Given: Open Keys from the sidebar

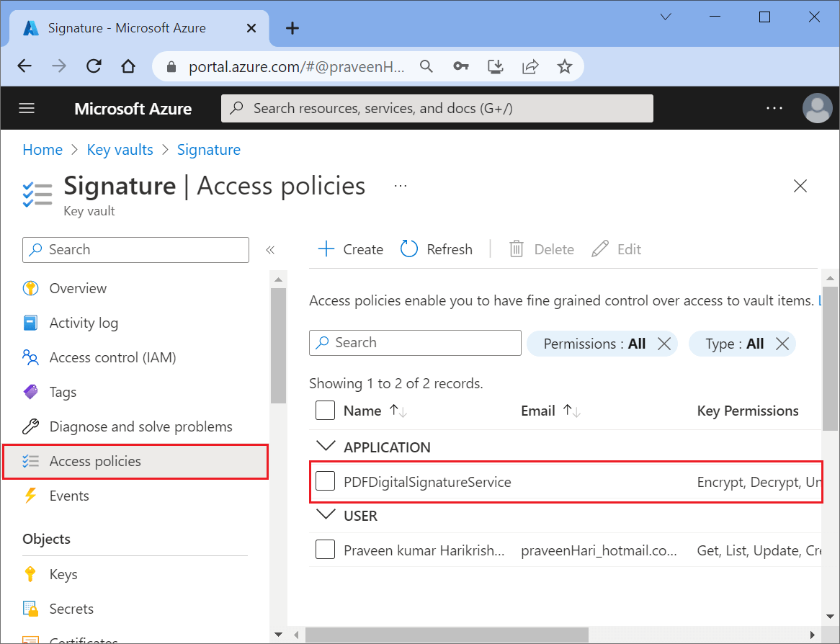Looking at the screenshot, I should click(63, 574).
